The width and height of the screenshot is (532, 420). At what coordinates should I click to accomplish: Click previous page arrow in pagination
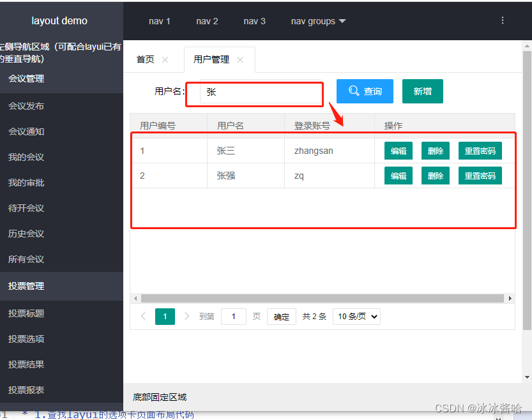(143, 316)
